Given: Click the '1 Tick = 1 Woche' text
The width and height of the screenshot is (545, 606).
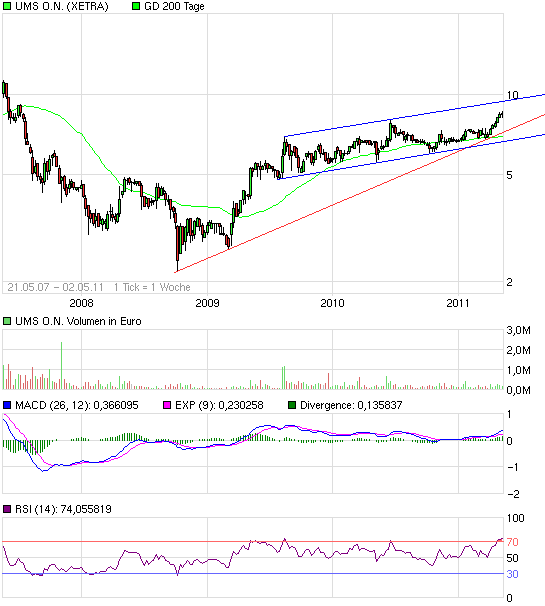Looking at the screenshot, I should [152, 287].
